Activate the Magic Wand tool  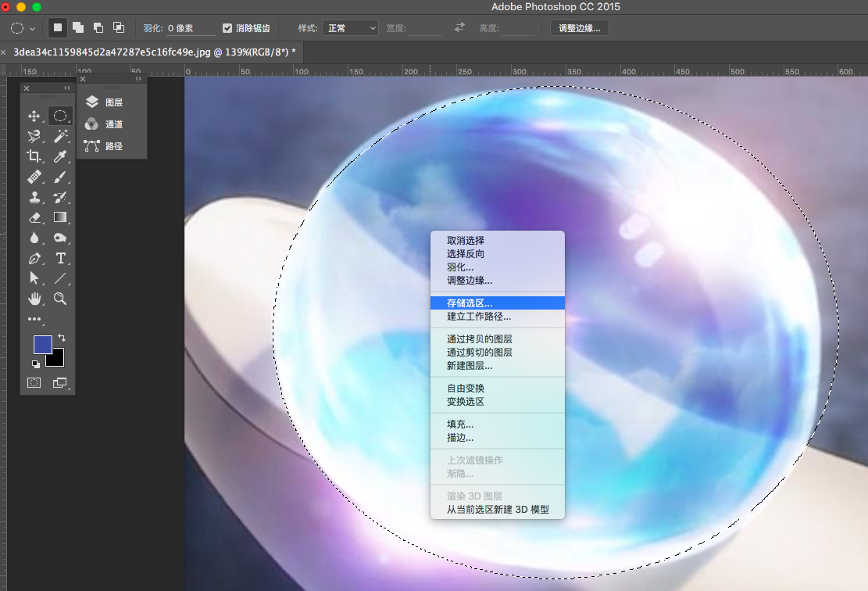point(60,136)
